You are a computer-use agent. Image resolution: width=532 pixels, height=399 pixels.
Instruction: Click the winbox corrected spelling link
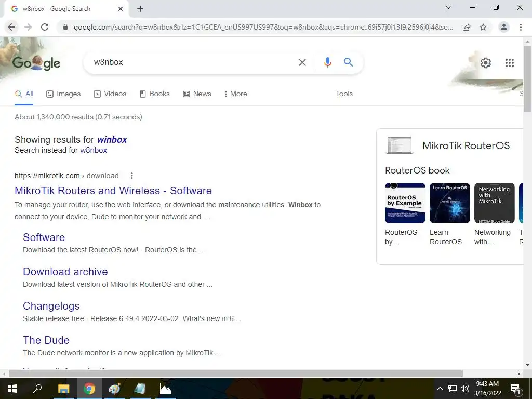click(112, 140)
